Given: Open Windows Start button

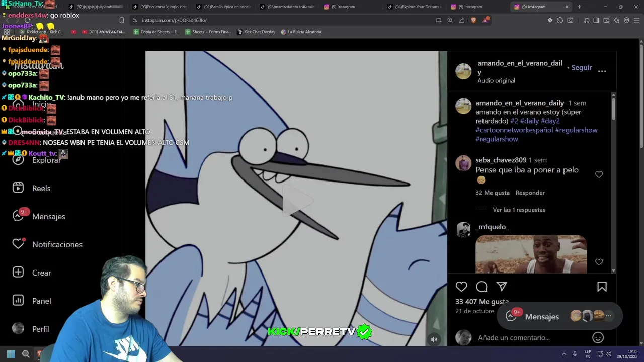Looking at the screenshot, I should [11, 354].
